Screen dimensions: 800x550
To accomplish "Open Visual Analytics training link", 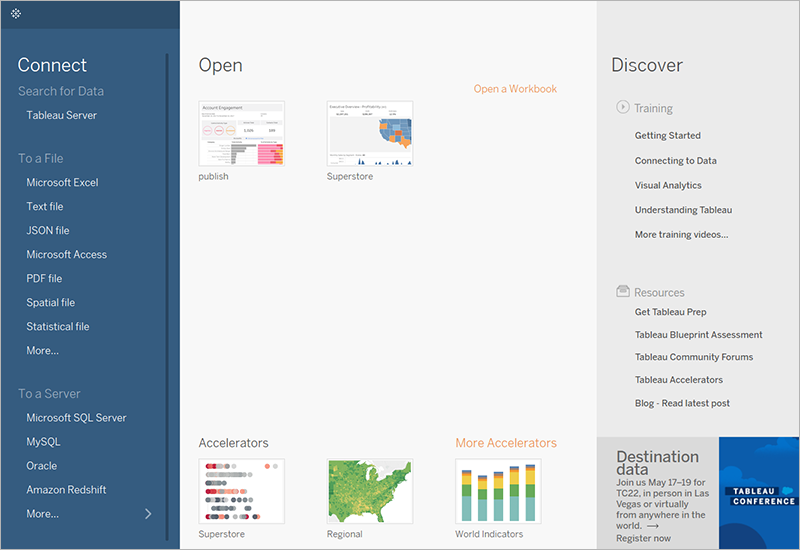I will point(668,185).
